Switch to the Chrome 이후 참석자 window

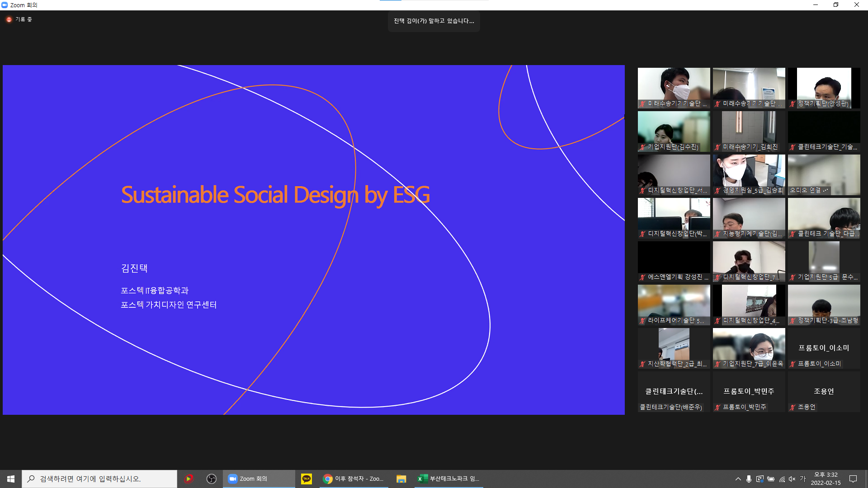pyautogui.click(x=354, y=479)
